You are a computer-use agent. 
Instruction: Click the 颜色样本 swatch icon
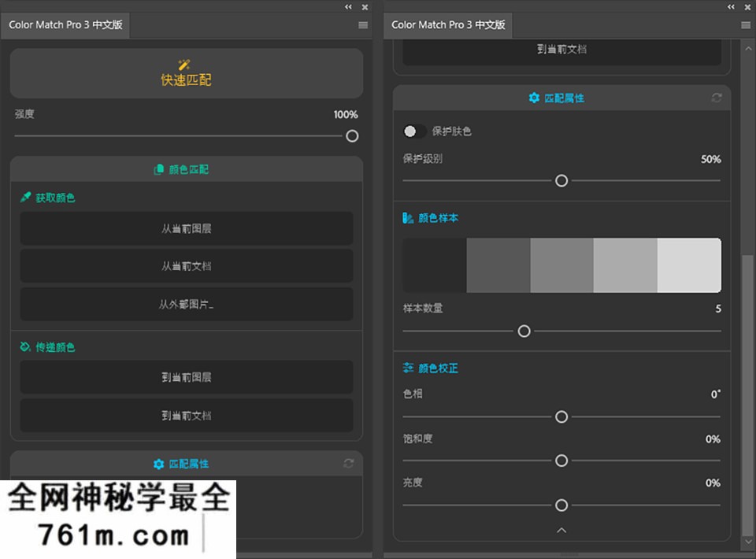click(x=408, y=218)
